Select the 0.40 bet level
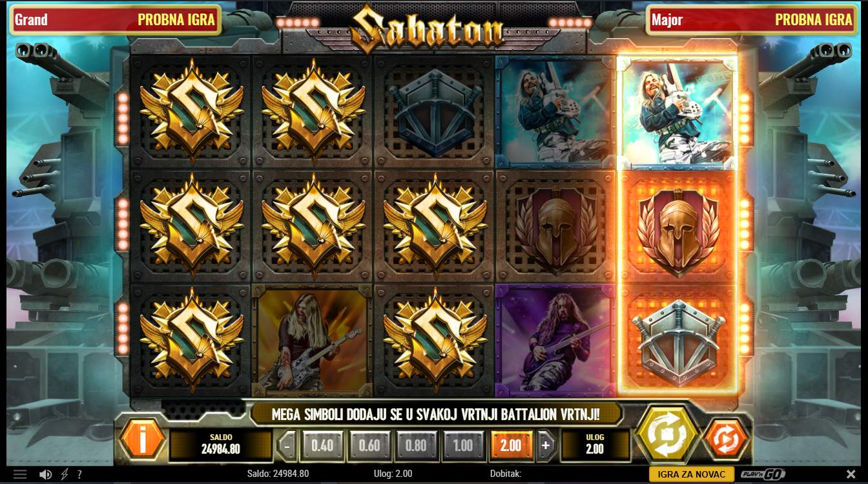The height and width of the screenshot is (484, 868). [x=323, y=445]
